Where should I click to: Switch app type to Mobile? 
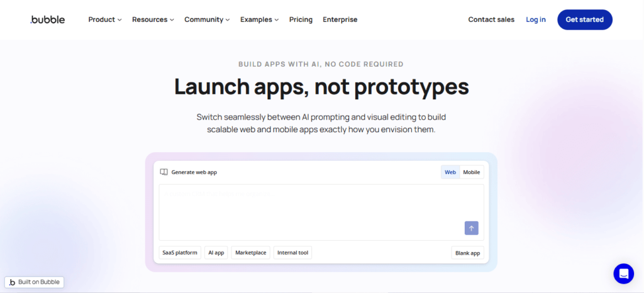[471, 172]
